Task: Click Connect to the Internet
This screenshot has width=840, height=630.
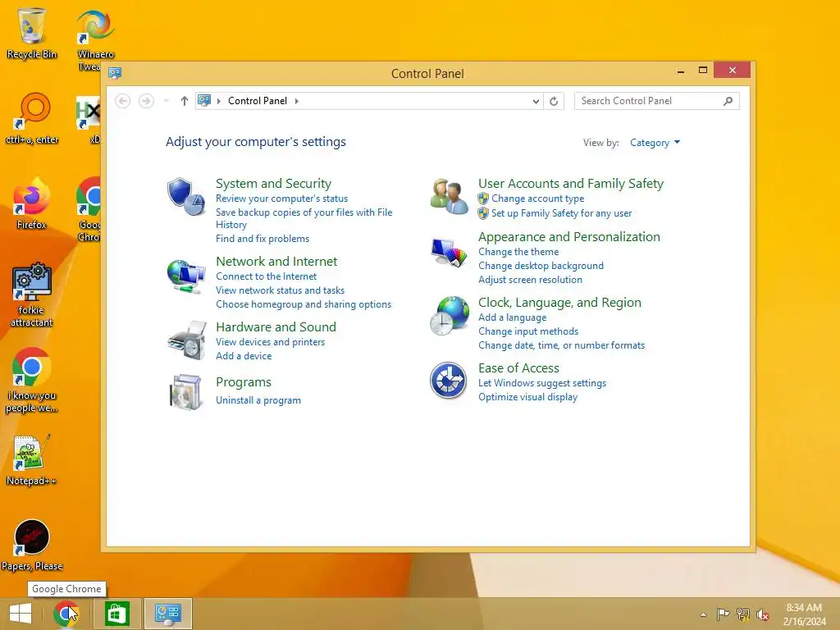Action: pos(267,276)
